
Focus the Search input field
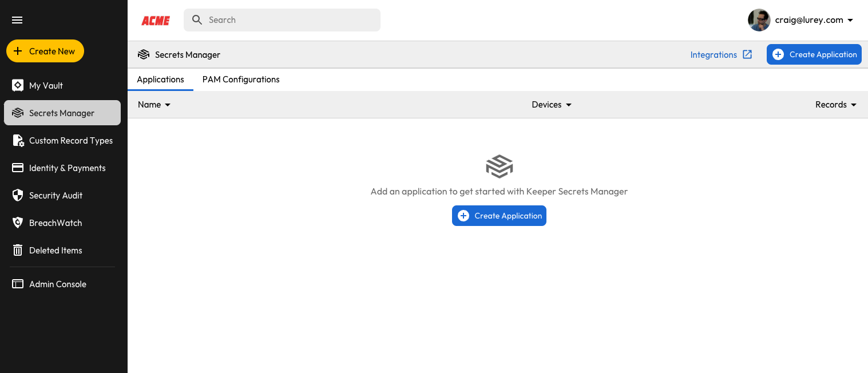tap(289, 20)
